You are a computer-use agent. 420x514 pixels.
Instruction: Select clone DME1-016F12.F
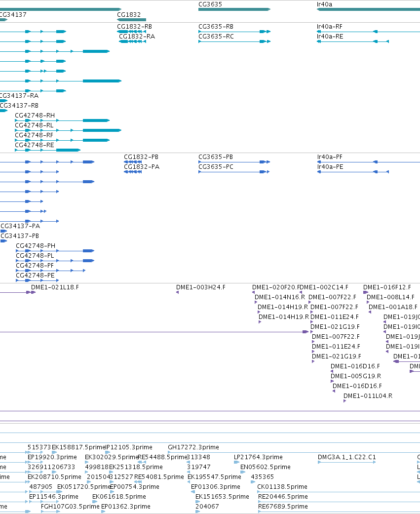coord(387,287)
